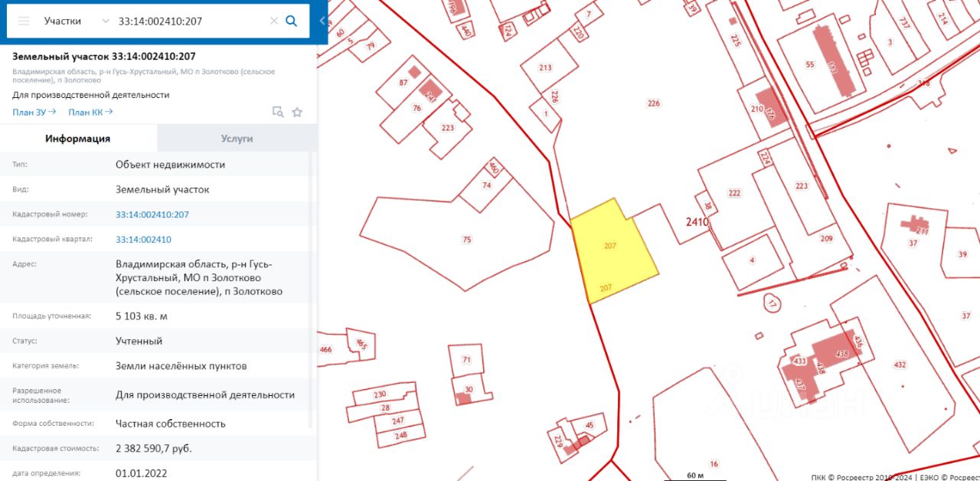Select parcel 39 on the map

(x=963, y=254)
